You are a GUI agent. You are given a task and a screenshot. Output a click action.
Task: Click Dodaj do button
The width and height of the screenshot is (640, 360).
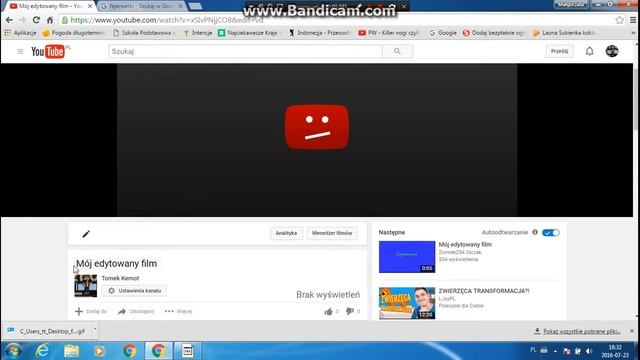coord(91,311)
